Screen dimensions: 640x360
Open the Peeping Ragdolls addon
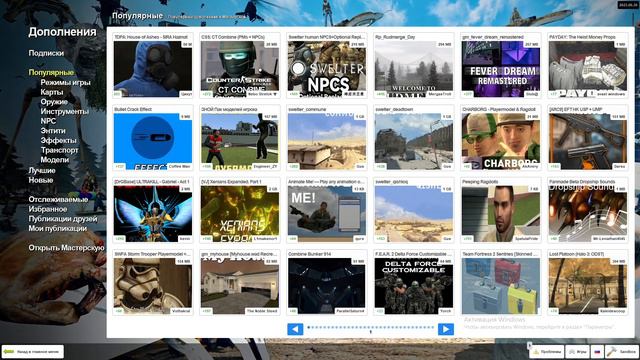(501, 211)
